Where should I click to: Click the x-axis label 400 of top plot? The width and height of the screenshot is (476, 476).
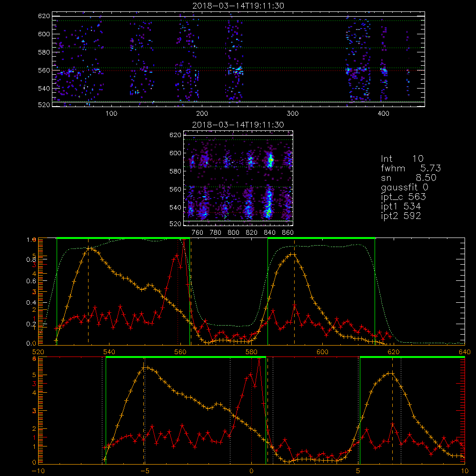pos(383,114)
